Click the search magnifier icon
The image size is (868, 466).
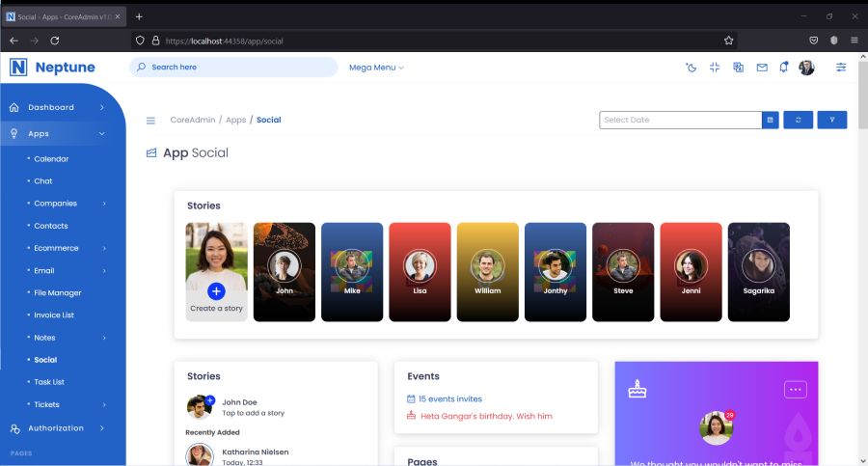(141, 67)
